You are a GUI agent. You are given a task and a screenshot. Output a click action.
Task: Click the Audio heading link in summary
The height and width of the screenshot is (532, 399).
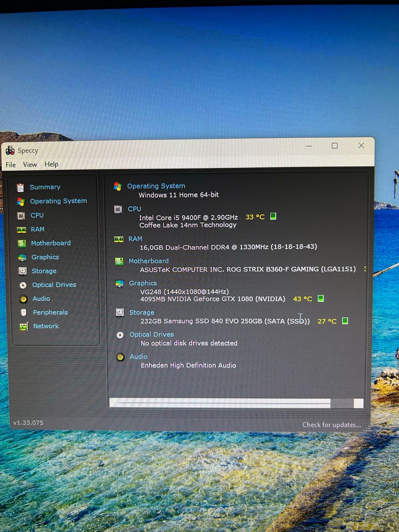pos(138,357)
